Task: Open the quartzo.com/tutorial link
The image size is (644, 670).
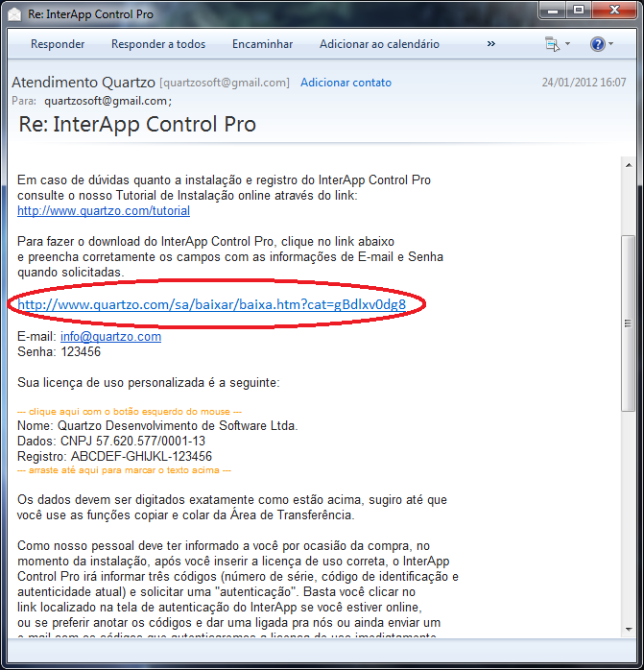Action: tap(104, 210)
